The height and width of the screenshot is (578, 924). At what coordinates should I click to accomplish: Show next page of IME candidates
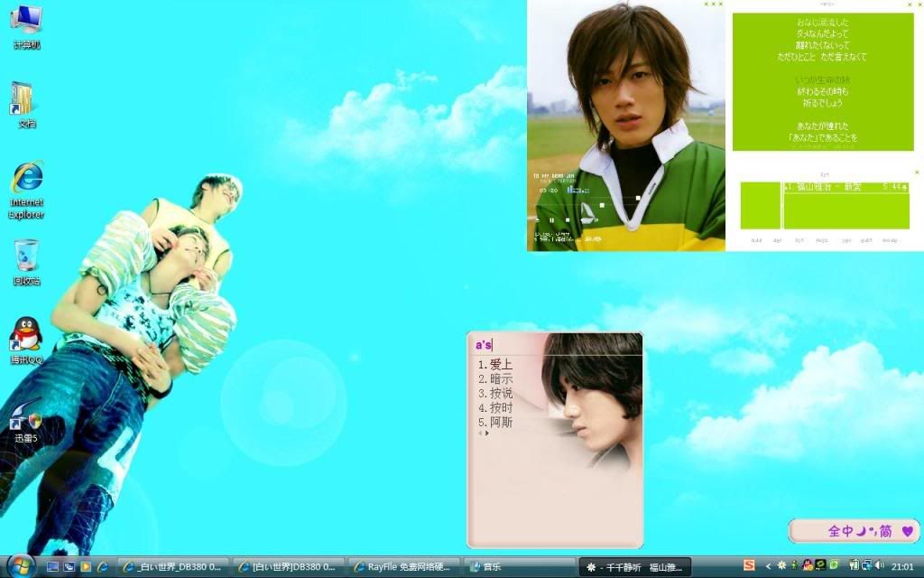pos(487,433)
